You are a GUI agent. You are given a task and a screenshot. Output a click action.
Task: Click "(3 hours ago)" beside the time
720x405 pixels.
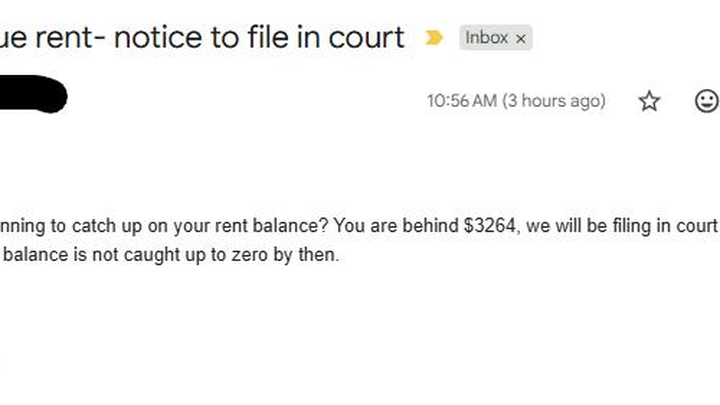pyautogui.click(x=554, y=101)
